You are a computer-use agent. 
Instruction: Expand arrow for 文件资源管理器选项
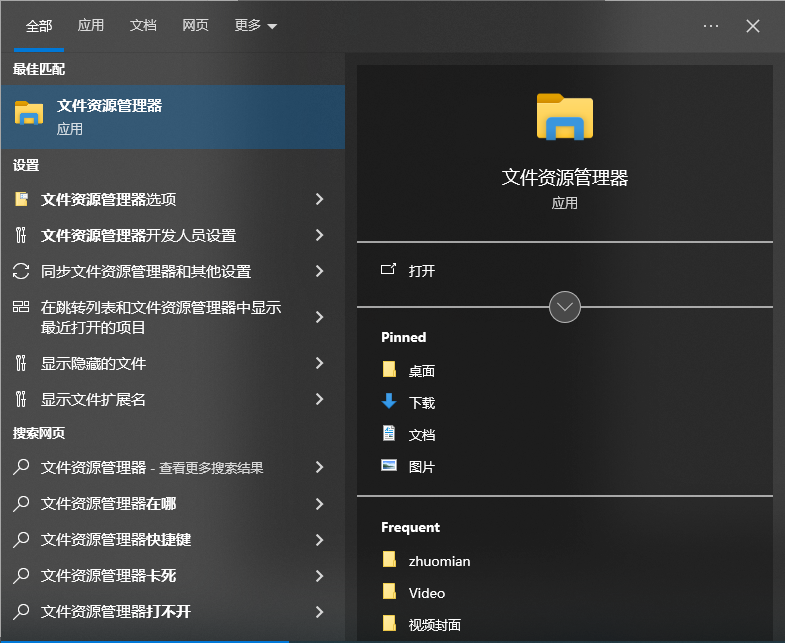(319, 199)
